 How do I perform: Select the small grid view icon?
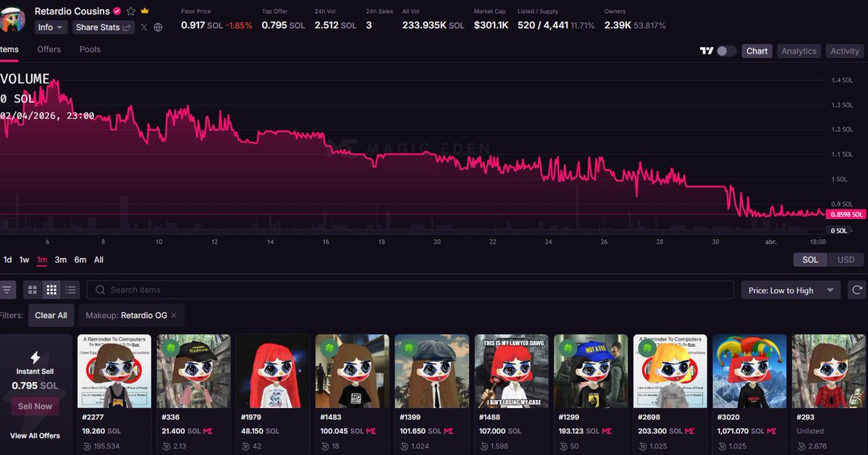click(51, 290)
